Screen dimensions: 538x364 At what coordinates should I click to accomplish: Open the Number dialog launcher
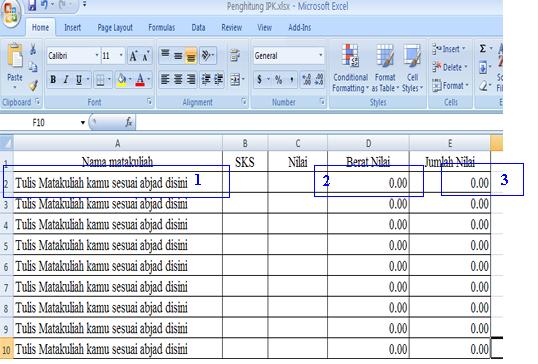(x=323, y=102)
